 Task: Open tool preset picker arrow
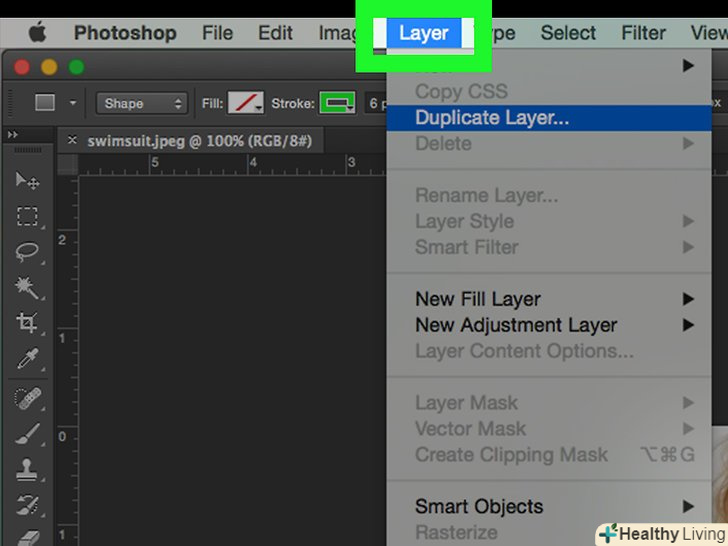73,103
